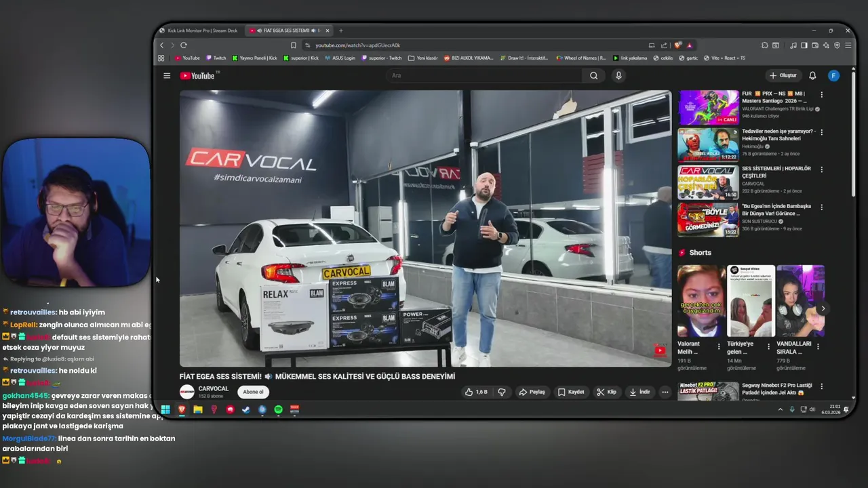Open the Yayıncı Paneli | Kick bookmark
This screenshot has width=868, height=488.
pyautogui.click(x=254, y=58)
